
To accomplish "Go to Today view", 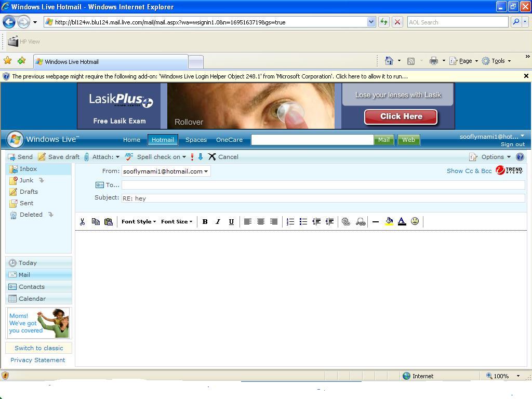I will [x=38, y=263].
